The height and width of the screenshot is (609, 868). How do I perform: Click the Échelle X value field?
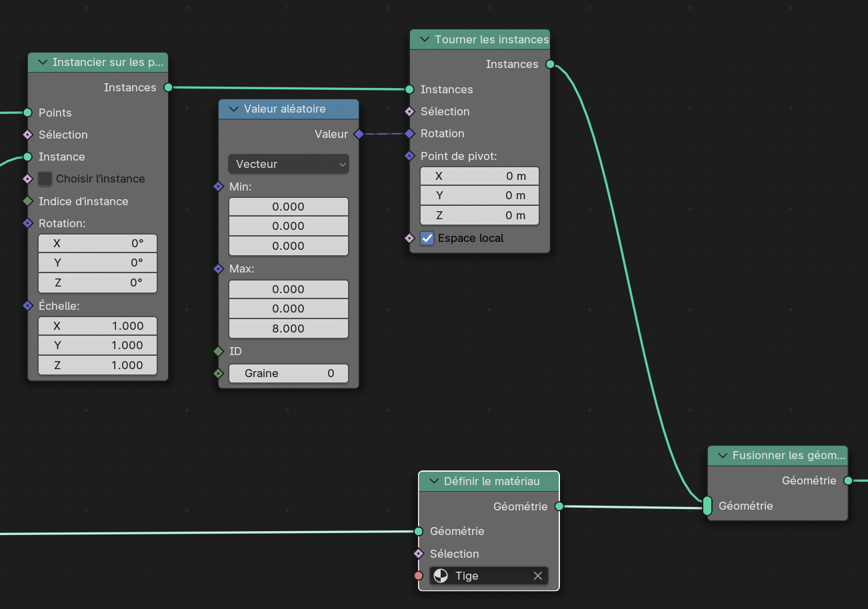tap(97, 326)
